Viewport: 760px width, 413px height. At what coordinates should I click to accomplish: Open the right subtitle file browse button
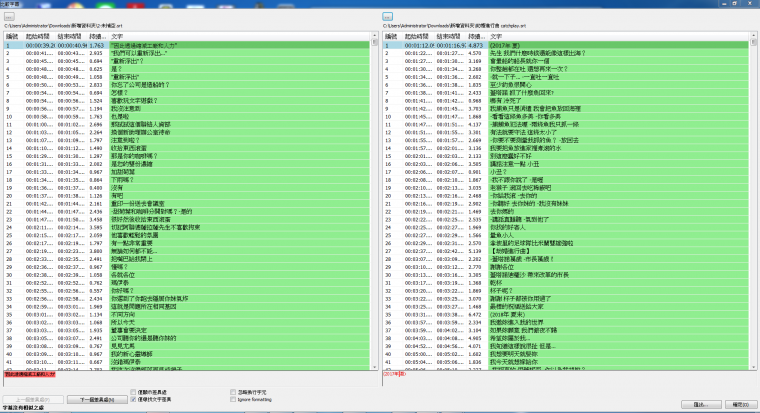(x=387, y=16)
